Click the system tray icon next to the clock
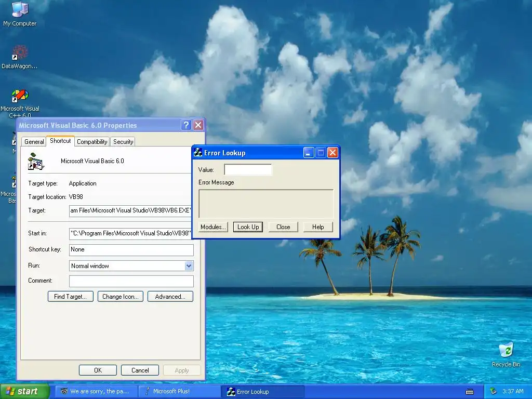The width and height of the screenshot is (532, 399). [494, 392]
